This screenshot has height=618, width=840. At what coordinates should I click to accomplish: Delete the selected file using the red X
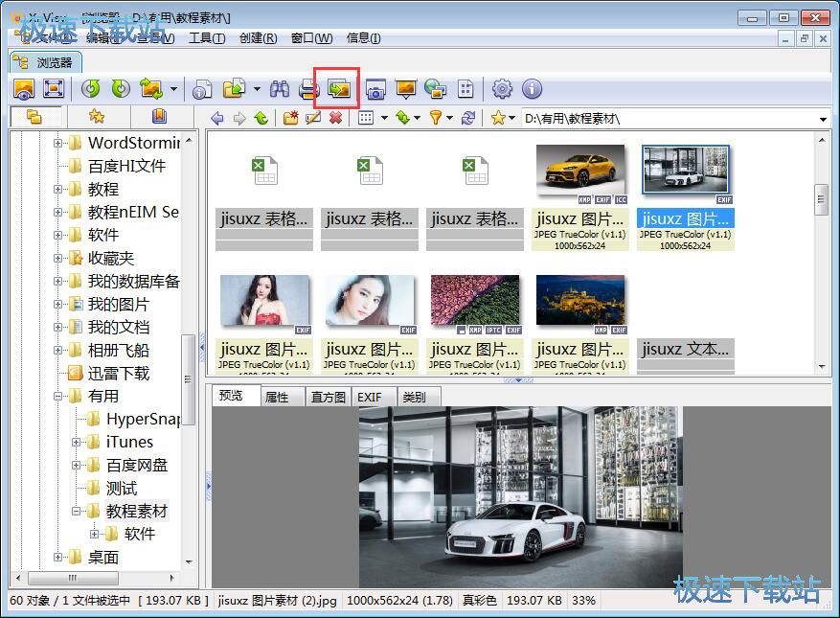coord(335,118)
